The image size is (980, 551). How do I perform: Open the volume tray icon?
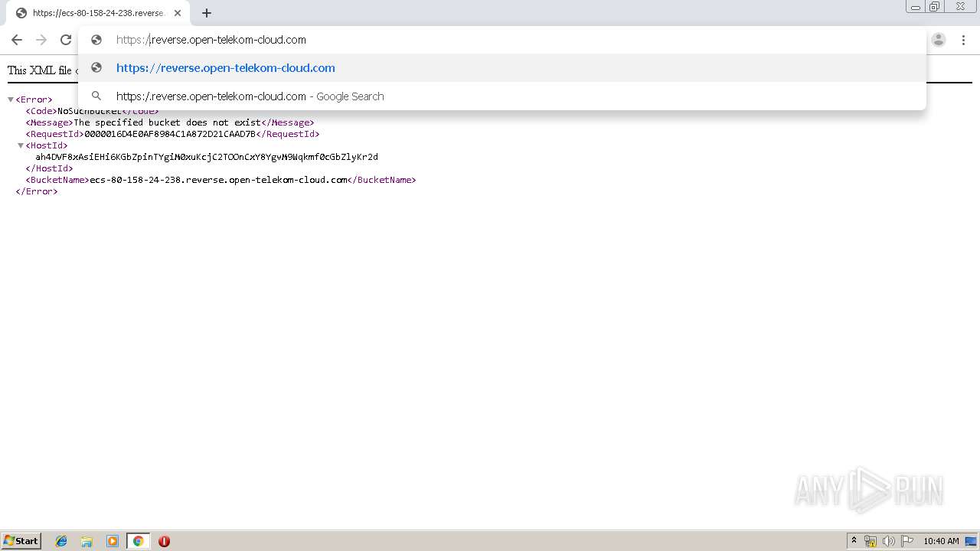888,541
